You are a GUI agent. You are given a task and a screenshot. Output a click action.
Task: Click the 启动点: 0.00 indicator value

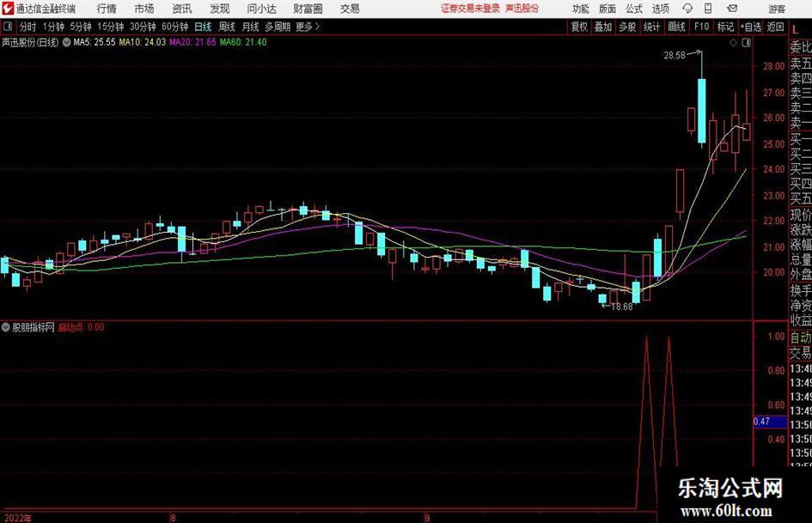coord(82,327)
